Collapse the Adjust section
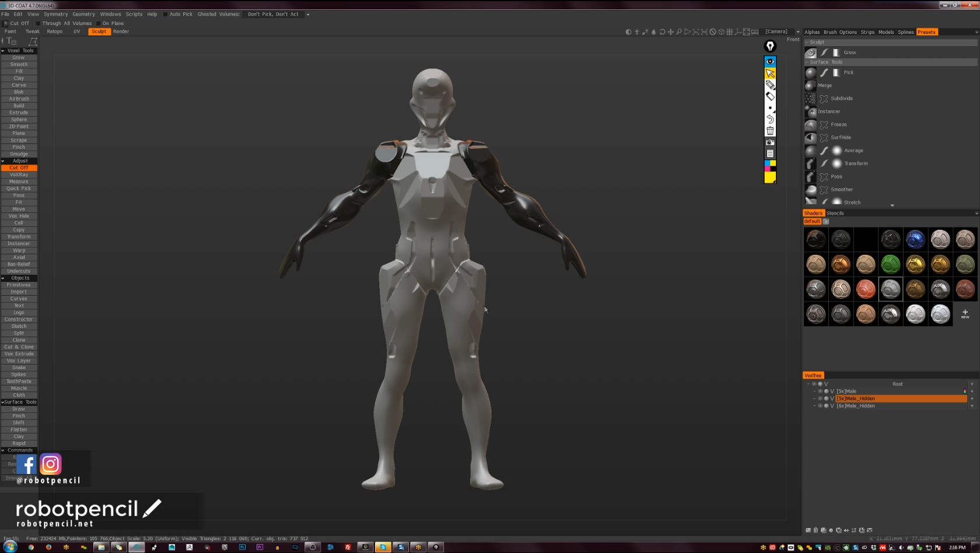 coord(3,161)
